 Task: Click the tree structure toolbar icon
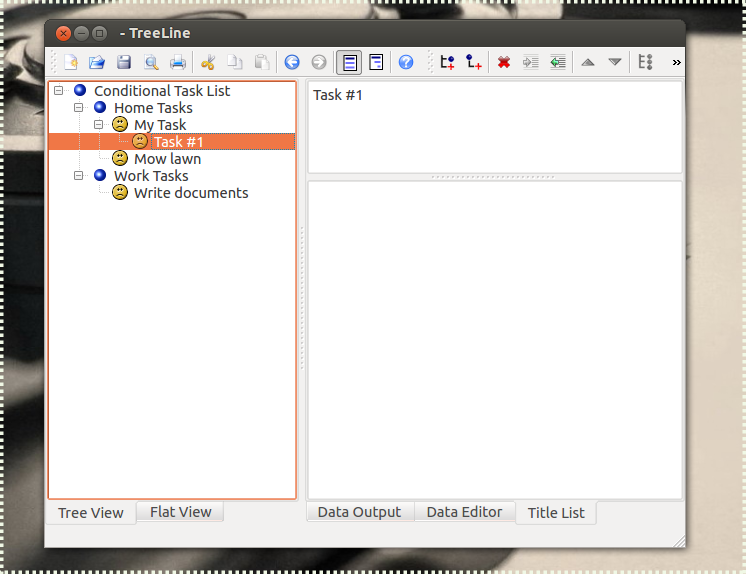(645, 62)
